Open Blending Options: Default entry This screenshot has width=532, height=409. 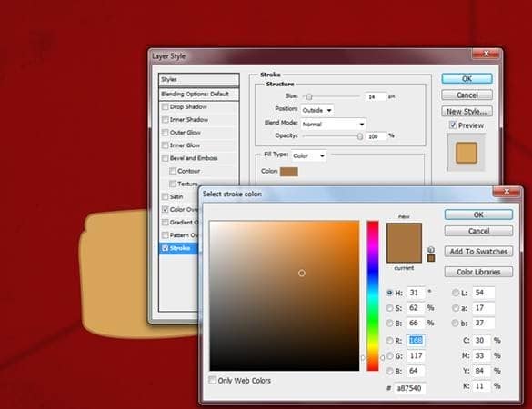pos(199,94)
